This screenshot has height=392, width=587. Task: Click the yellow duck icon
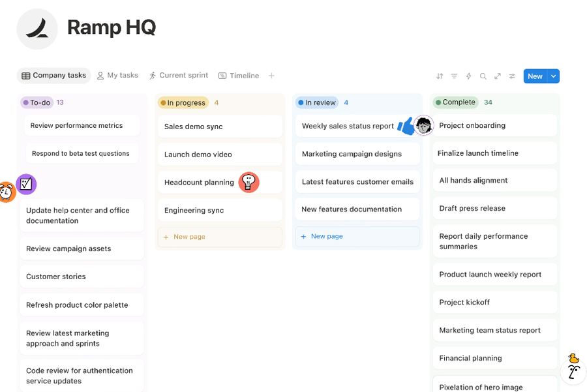click(x=573, y=358)
